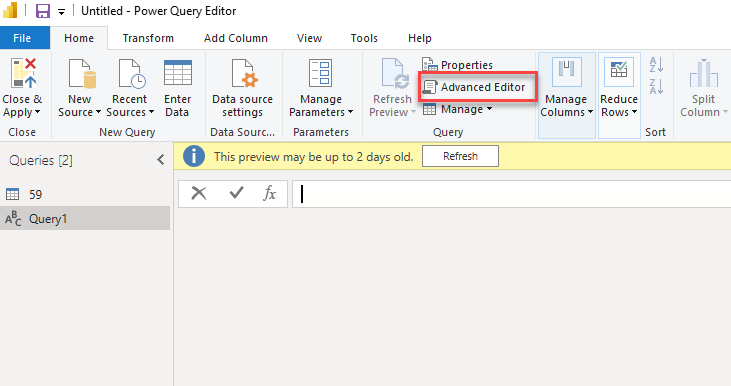This screenshot has width=731, height=386.
Task: Click the Refresh button in the preview banner
Action: 460,156
